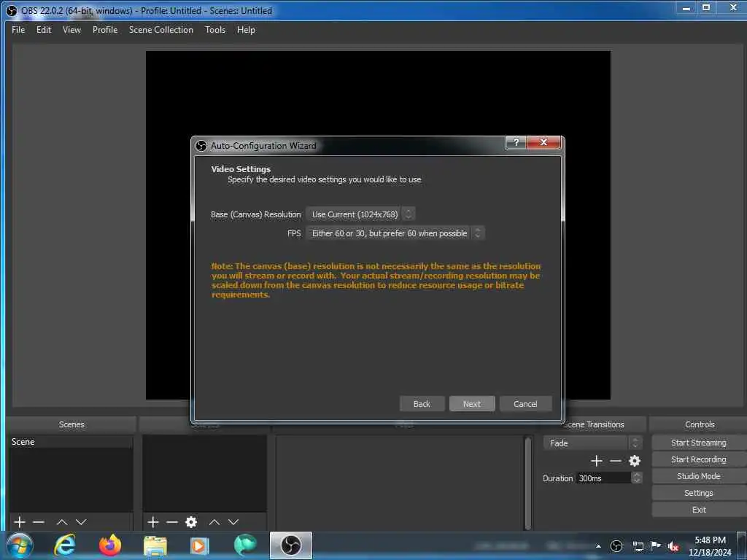Image resolution: width=747 pixels, height=560 pixels.
Task: Open the Scene Collection menu
Action: (x=161, y=30)
